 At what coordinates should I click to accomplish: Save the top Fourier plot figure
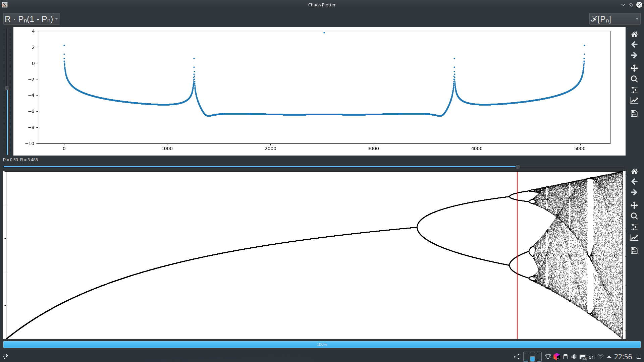(x=634, y=114)
